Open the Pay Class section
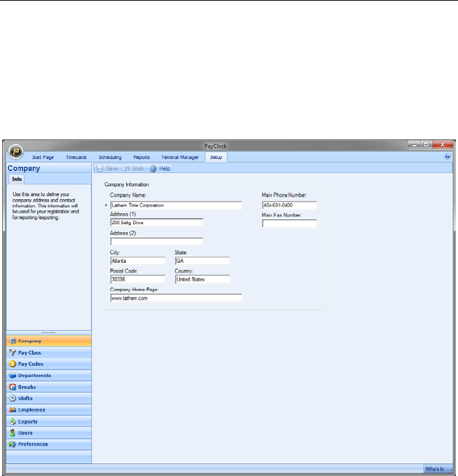Screen dimensions: 458x476 coord(49,353)
